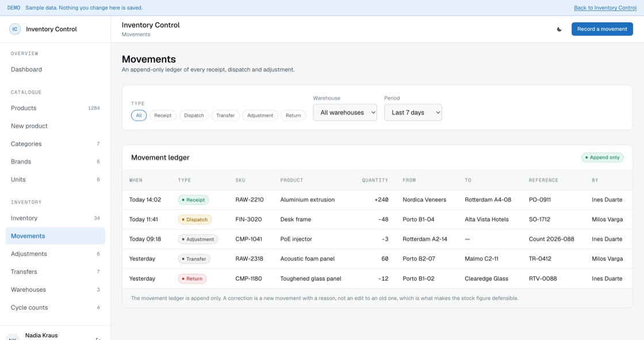This screenshot has width=644, height=340.
Task: Click the Transfer badge on RAW-2318 row
Action: (x=194, y=259)
